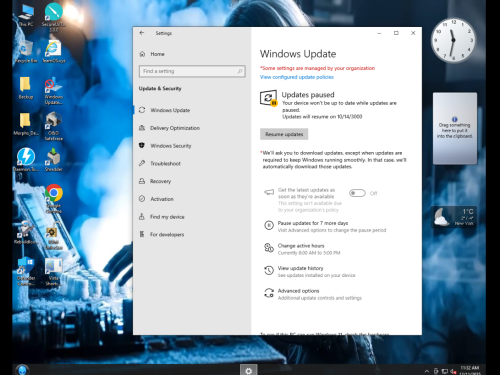The width and height of the screenshot is (500, 375).
Task: Click the Settings back arrow
Action: click(x=142, y=33)
